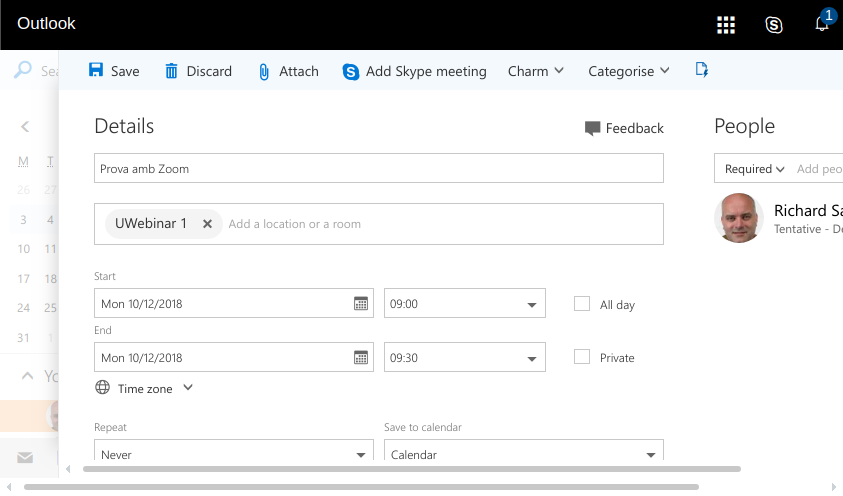Expand the end time 09:30 dropdown
843x496 pixels.
click(531, 358)
